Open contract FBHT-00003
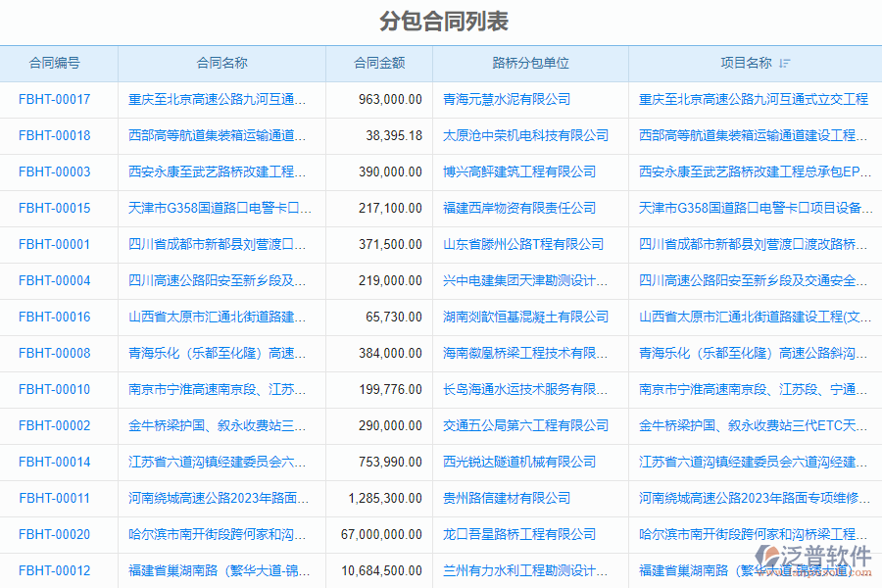Image resolution: width=882 pixels, height=588 pixels. click(x=53, y=171)
